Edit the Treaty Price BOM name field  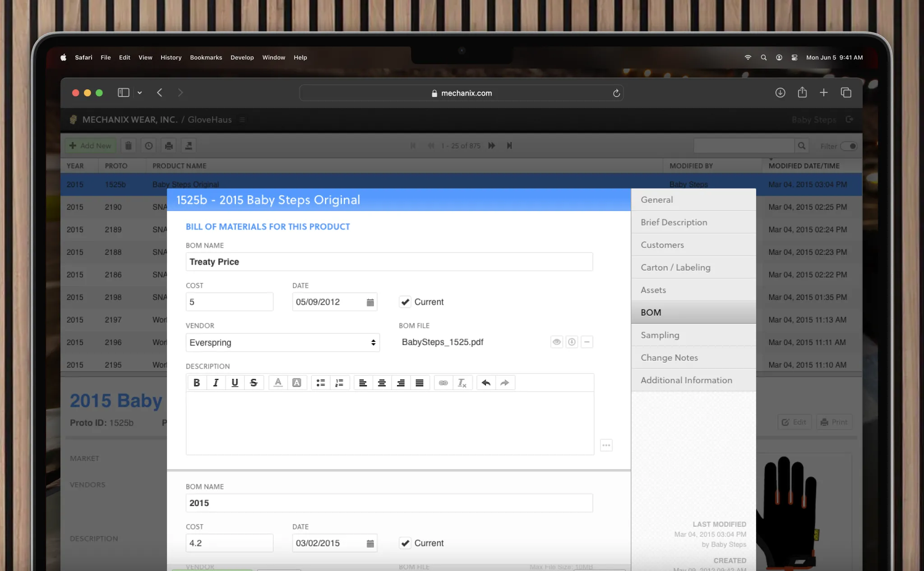(x=389, y=262)
